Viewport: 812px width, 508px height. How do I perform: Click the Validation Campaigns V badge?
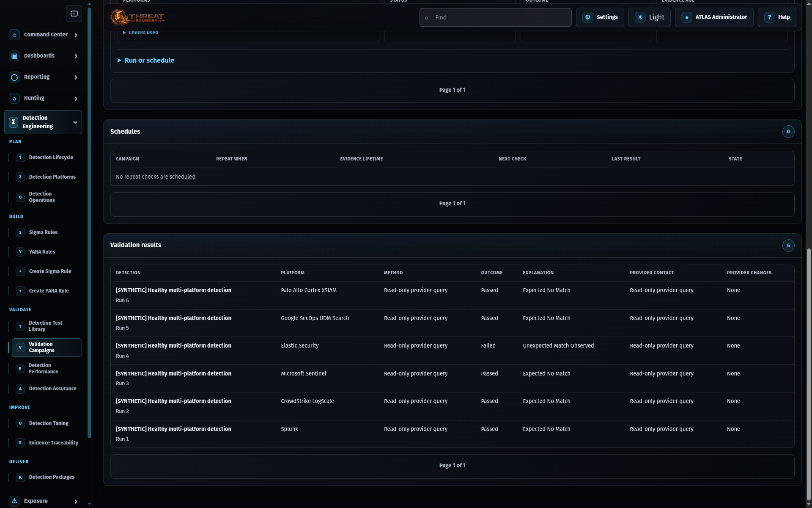pyautogui.click(x=20, y=348)
